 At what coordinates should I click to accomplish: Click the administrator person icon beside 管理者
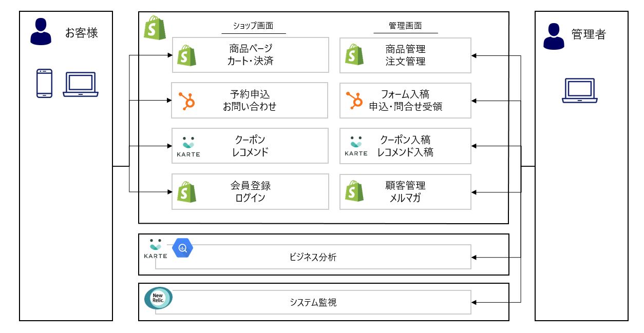tap(554, 36)
